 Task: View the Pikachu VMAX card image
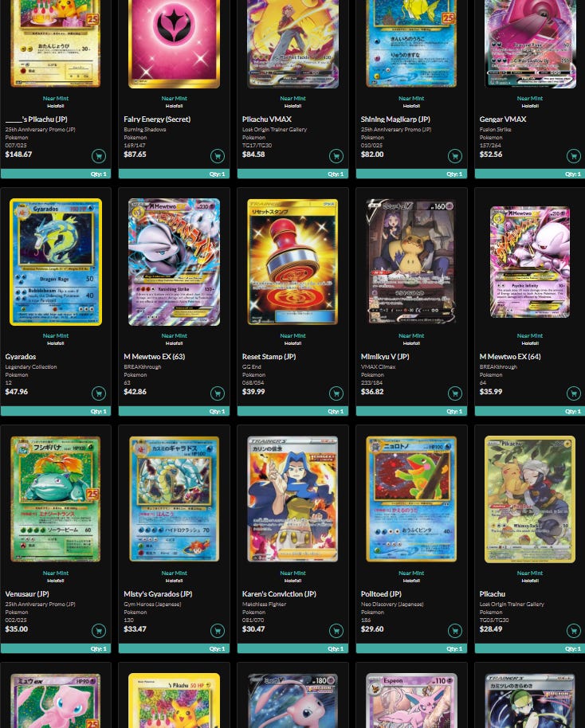(292, 44)
